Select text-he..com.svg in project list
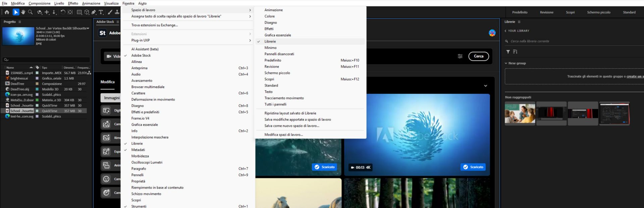644x208 pixels. (22, 116)
